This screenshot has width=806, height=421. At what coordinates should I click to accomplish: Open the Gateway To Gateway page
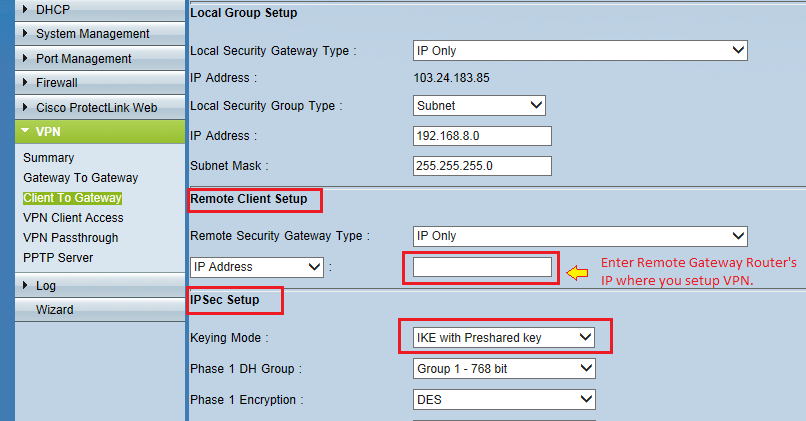(81, 178)
